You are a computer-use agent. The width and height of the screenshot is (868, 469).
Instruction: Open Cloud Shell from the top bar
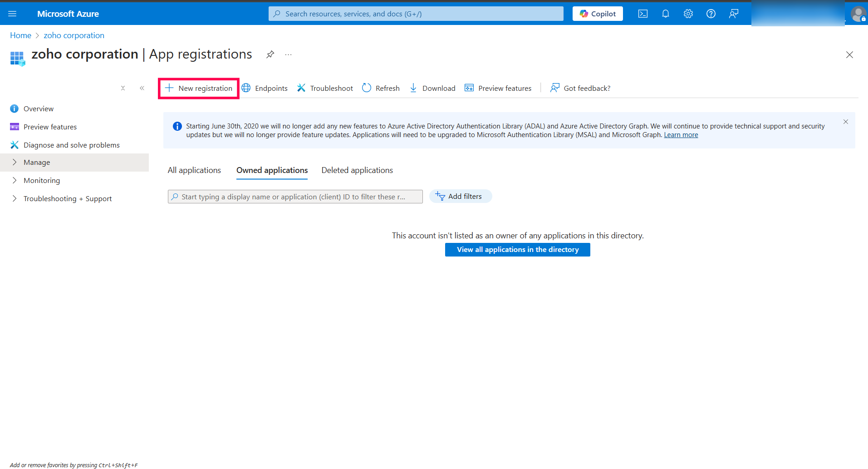pyautogui.click(x=643, y=14)
